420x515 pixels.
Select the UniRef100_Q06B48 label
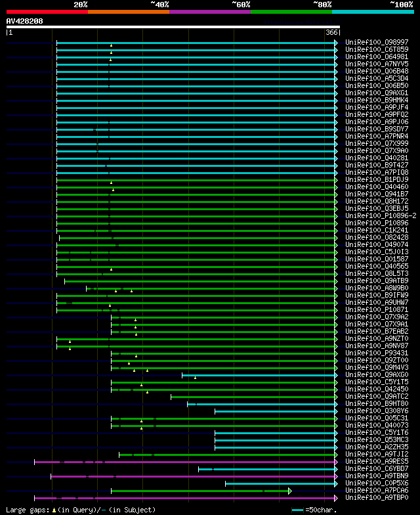click(377, 71)
